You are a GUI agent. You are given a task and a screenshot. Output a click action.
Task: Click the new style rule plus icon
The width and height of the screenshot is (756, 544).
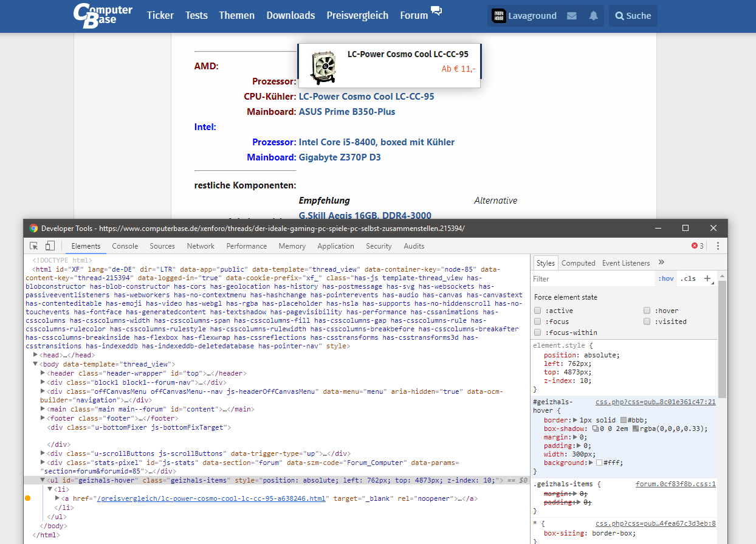pos(707,278)
